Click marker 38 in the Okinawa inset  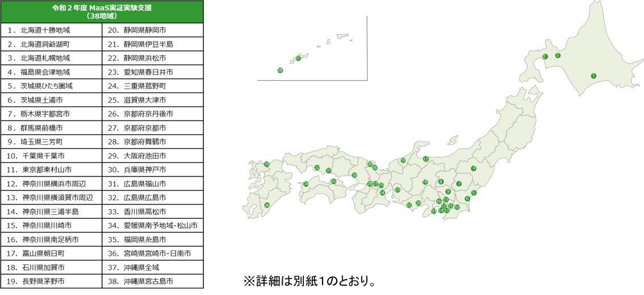pyautogui.click(x=280, y=70)
